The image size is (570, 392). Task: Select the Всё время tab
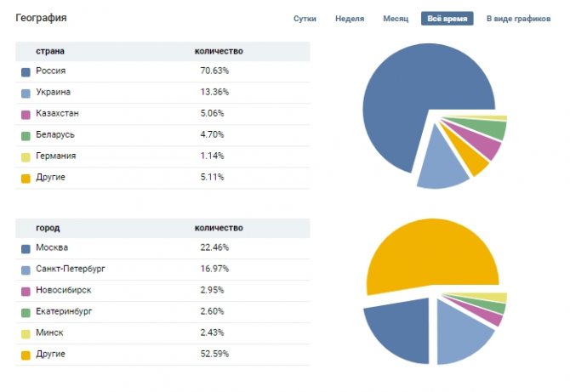click(447, 19)
